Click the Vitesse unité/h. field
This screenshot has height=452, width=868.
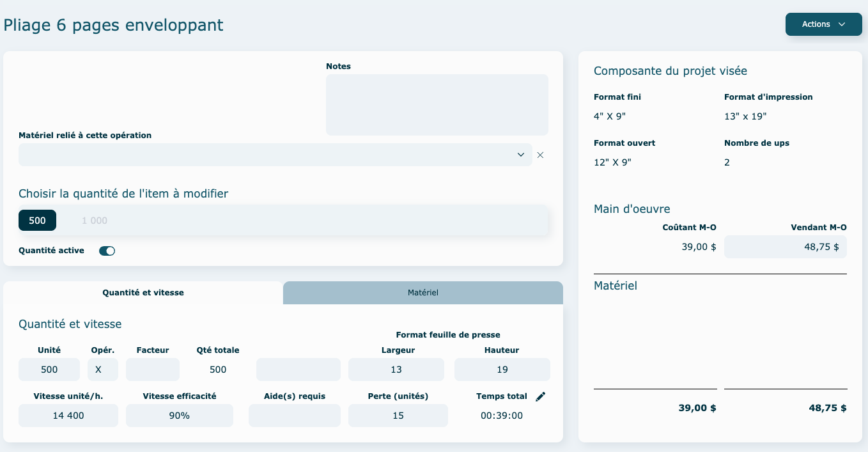pyautogui.click(x=68, y=416)
